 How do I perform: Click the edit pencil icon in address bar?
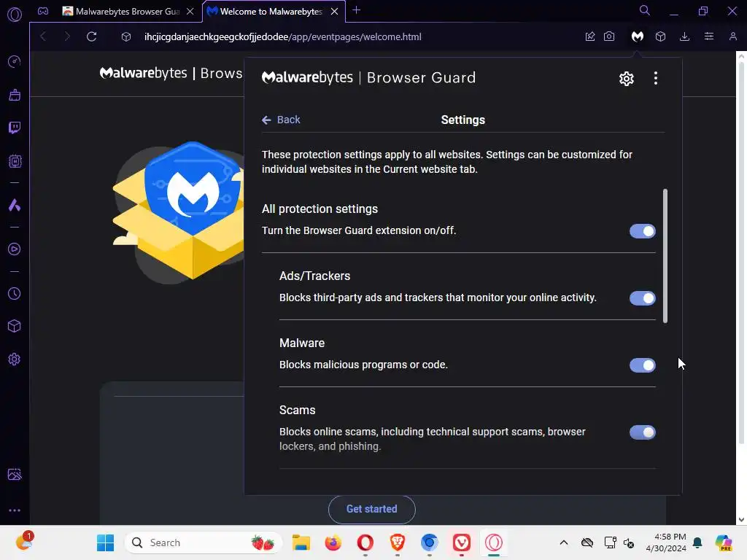(x=589, y=36)
